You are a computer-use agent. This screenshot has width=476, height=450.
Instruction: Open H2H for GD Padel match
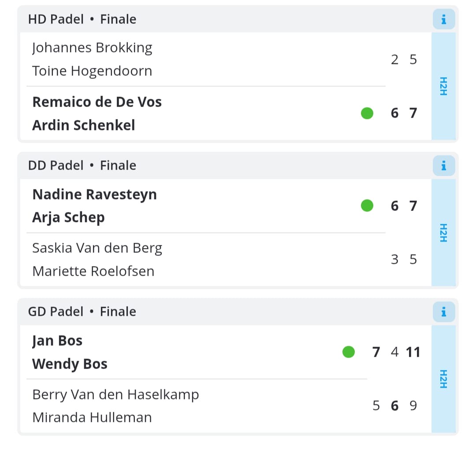pyautogui.click(x=443, y=379)
